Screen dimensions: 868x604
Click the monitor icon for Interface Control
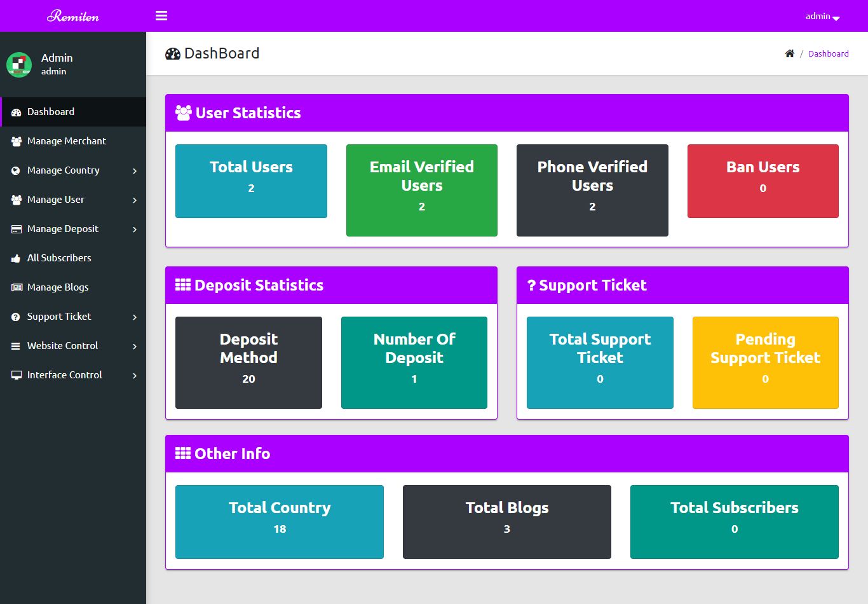pos(17,375)
